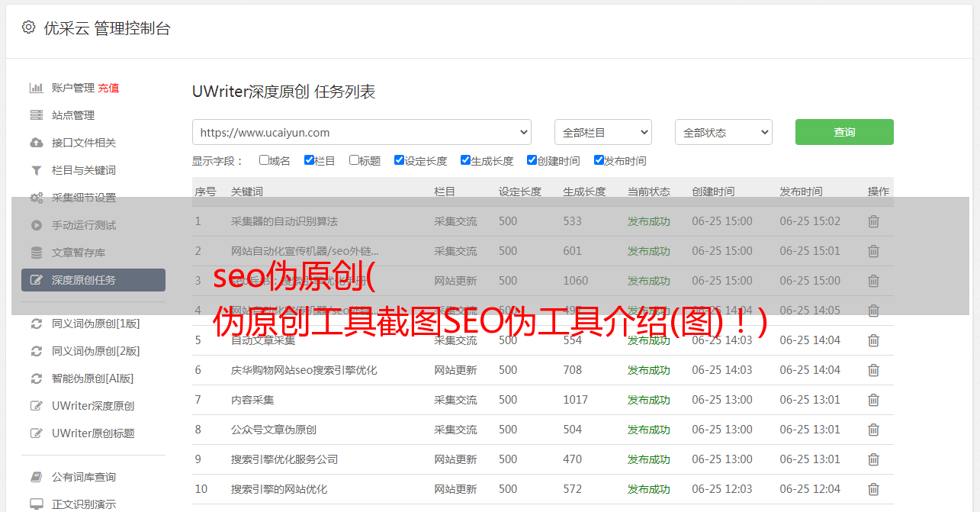
Task: Open 站点管理 in the sidebar
Action: pyautogui.click(x=73, y=115)
